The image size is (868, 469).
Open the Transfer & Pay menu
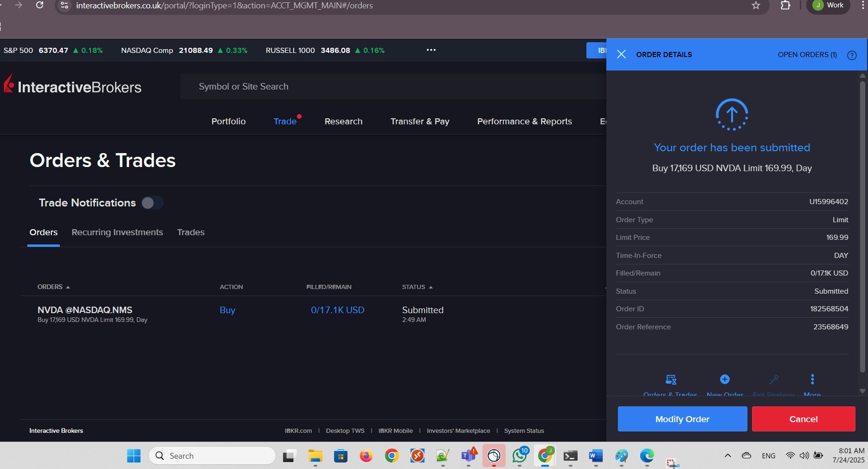420,122
